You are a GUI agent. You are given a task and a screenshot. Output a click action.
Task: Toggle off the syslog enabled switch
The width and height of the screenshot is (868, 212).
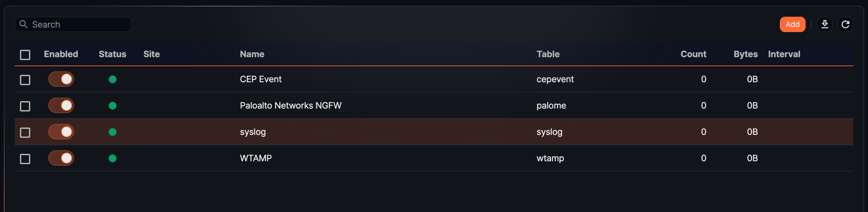[61, 132]
